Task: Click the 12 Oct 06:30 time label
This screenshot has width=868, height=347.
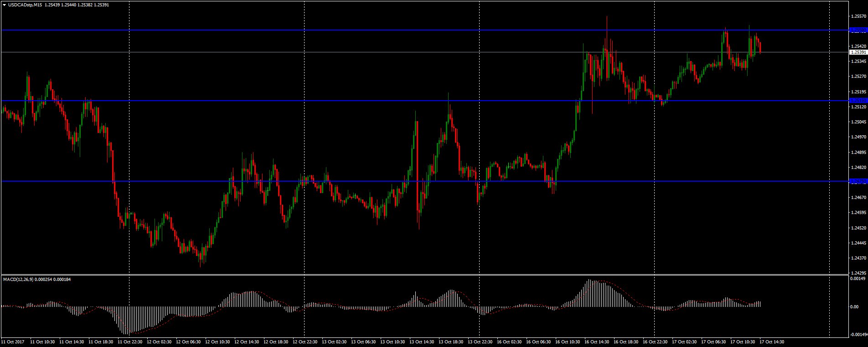Action: click(189, 342)
